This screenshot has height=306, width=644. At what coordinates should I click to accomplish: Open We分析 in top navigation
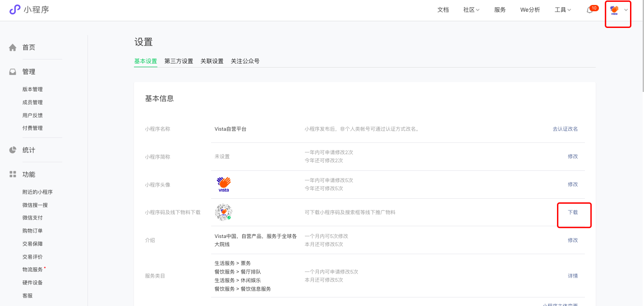click(530, 10)
